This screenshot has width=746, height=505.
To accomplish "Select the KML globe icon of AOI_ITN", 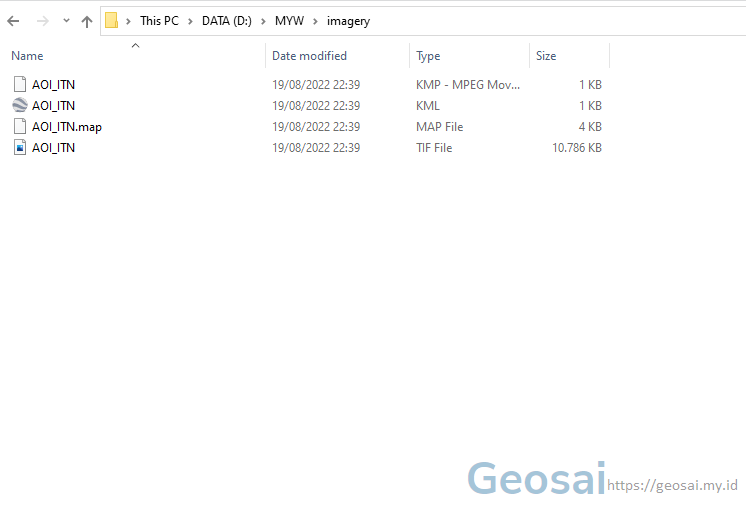I will pyautogui.click(x=20, y=105).
